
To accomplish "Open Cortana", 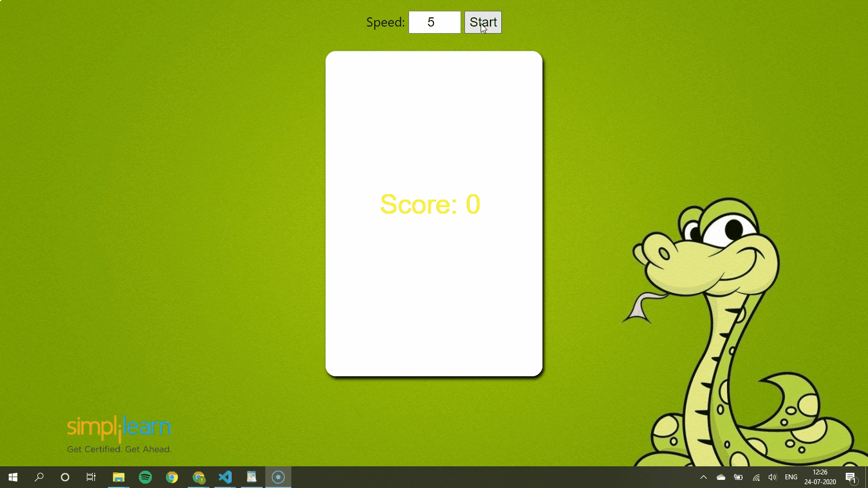I will click(x=65, y=477).
